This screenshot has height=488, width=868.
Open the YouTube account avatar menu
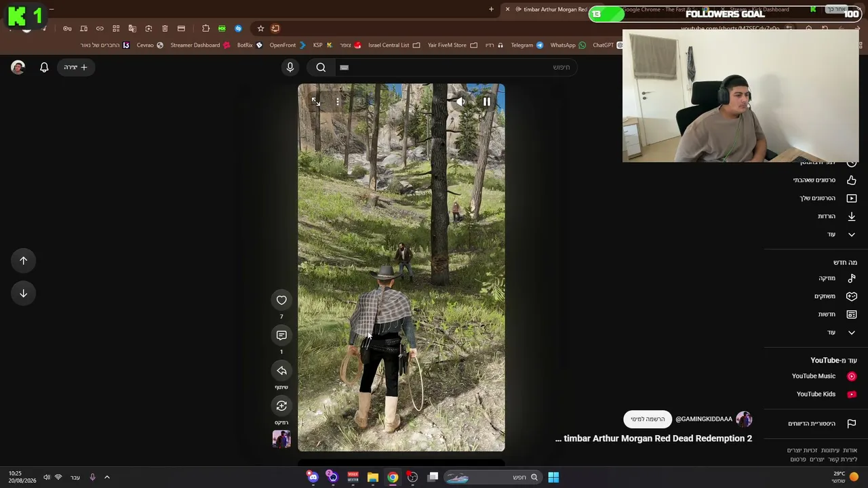(x=18, y=67)
